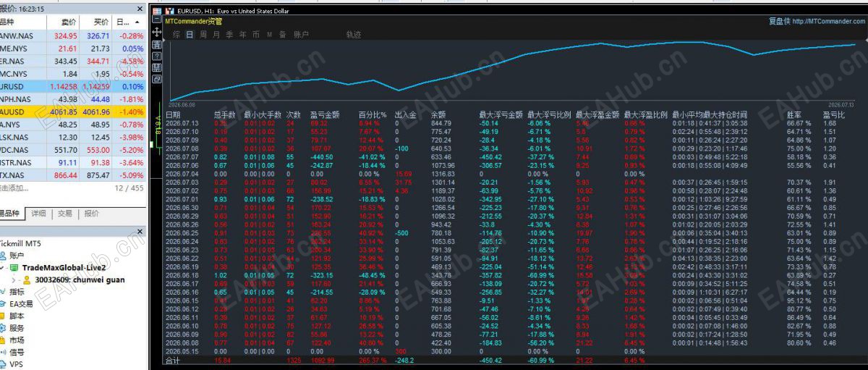Image resolution: width=868 pixels, height=370 pixels.
Task: Switch to the 报价 tab in Market Watch
Action: (x=92, y=214)
